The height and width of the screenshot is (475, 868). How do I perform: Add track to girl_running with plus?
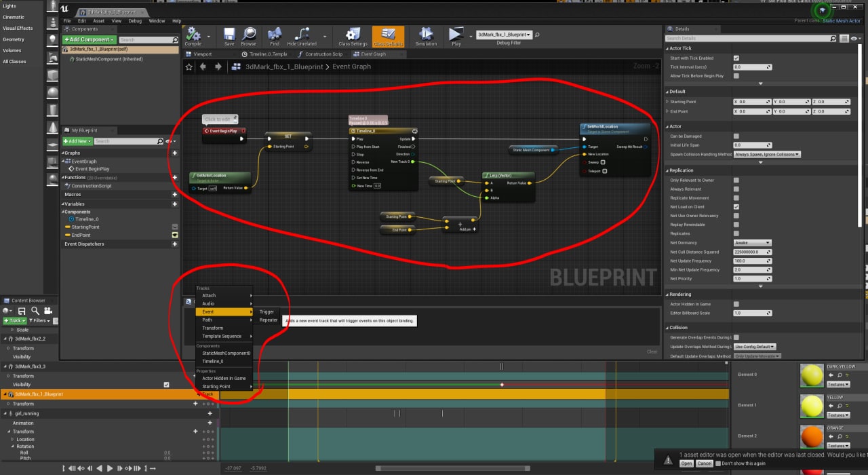(x=210, y=413)
